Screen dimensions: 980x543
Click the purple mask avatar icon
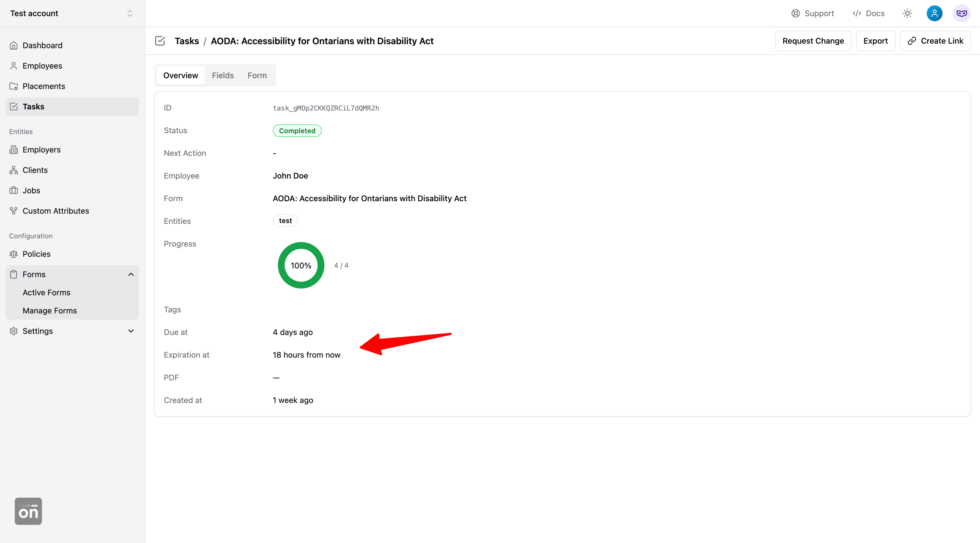point(961,13)
